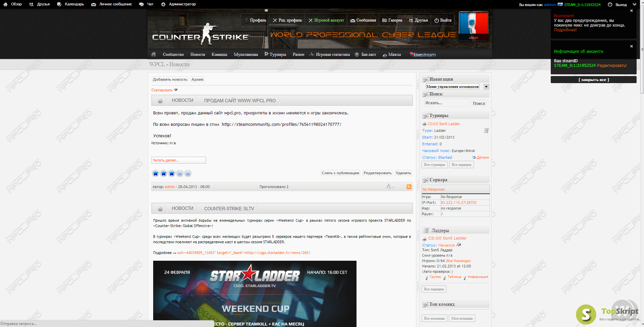Click Таблица link in ladders panel

[x=454, y=277]
